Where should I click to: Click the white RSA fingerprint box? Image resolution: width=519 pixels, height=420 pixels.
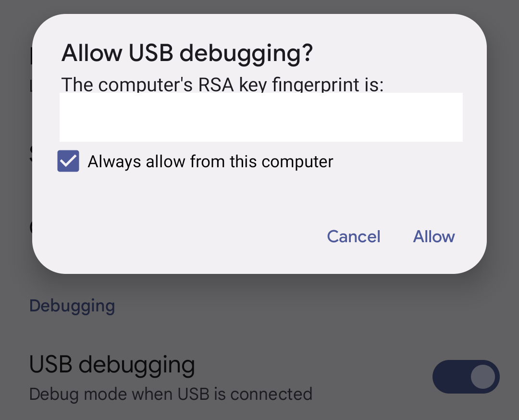click(x=261, y=117)
